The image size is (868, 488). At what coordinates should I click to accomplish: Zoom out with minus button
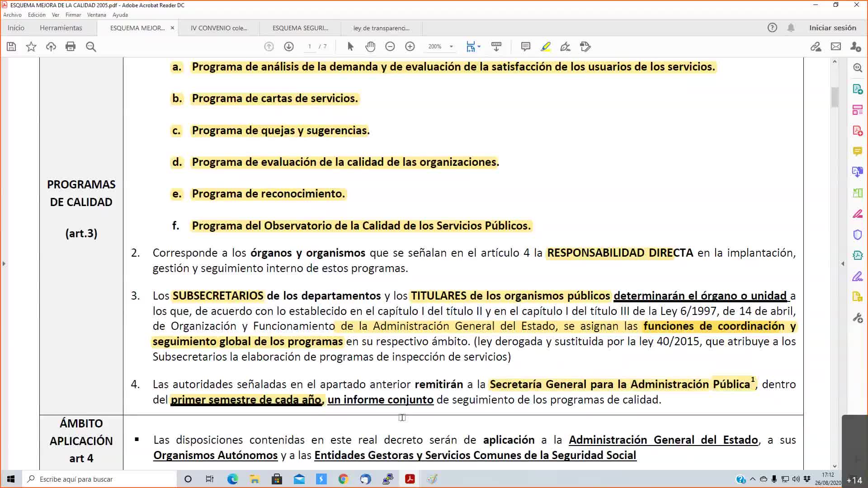coord(390,47)
